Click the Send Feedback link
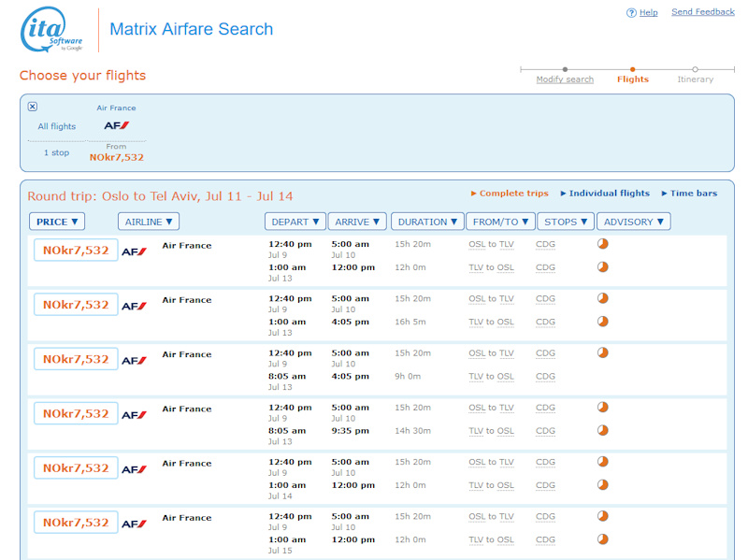 tap(703, 12)
